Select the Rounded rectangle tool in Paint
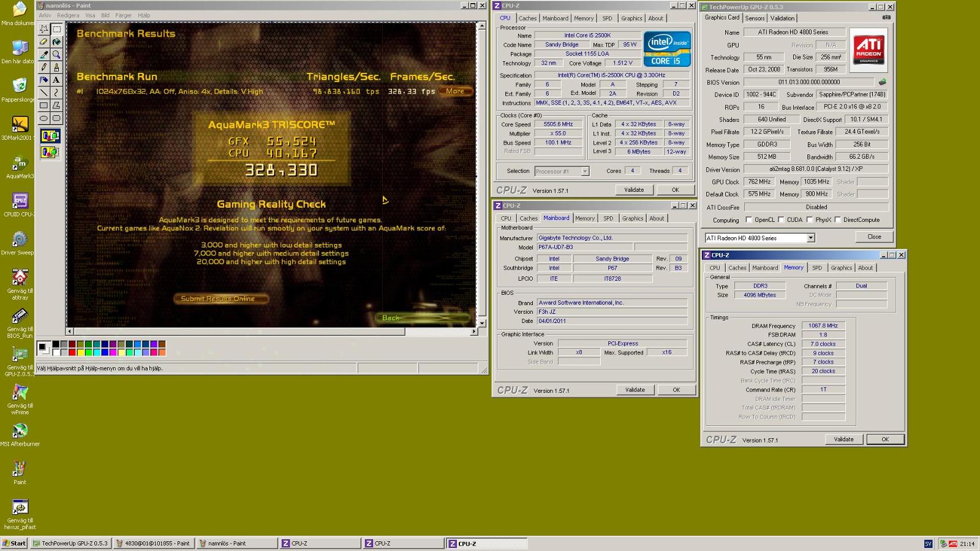980x551 pixels. (56, 118)
